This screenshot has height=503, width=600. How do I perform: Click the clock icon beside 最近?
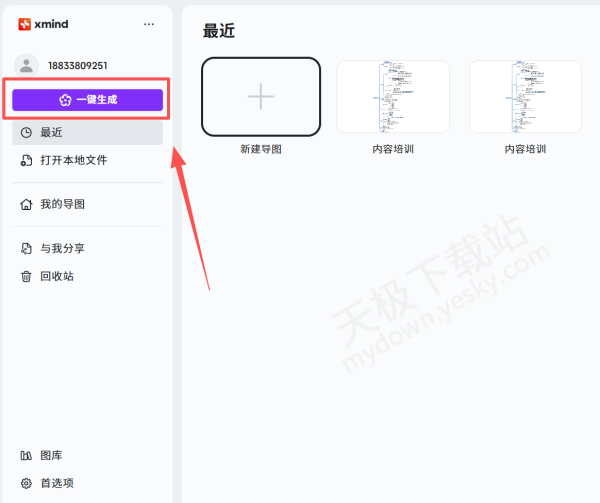(27, 132)
